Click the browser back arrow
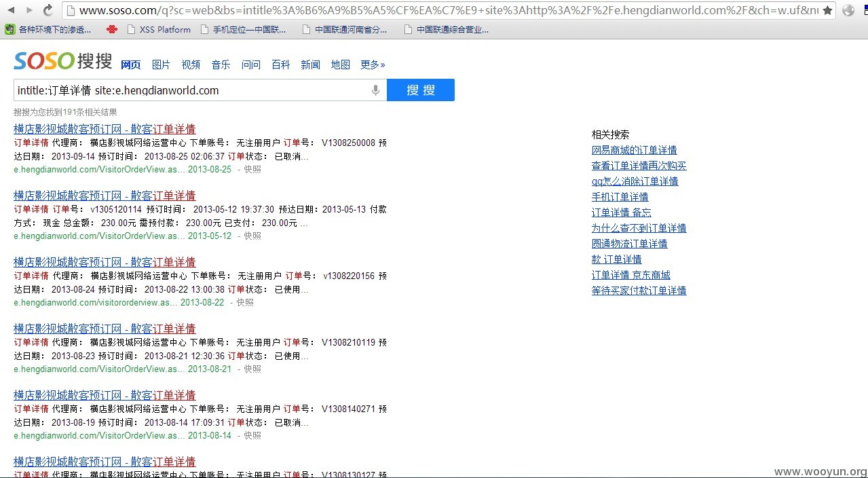The height and width of the screenshot is (478, 868). (x=12, y=10)
